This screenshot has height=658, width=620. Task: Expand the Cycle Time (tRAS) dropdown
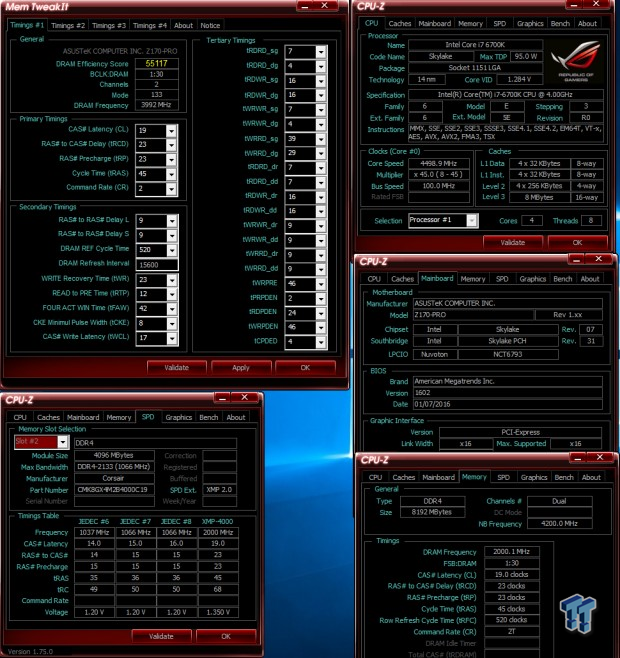click(x=171, y=175)
